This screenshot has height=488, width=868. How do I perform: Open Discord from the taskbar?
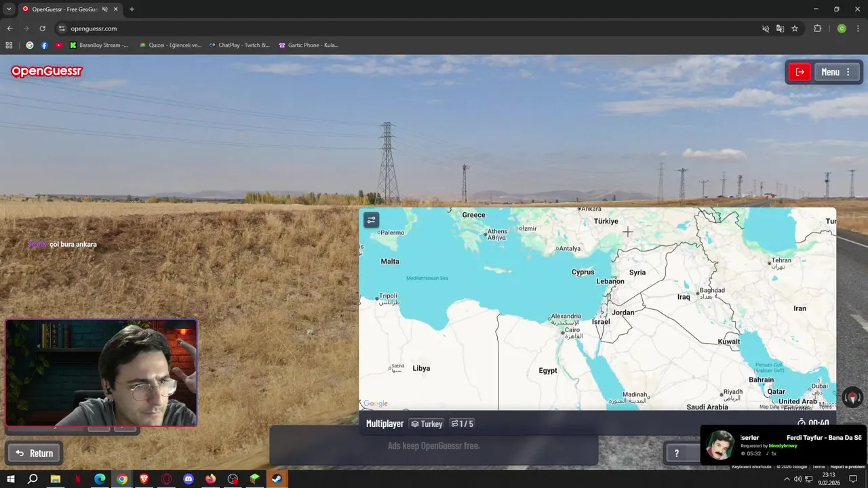189,479
